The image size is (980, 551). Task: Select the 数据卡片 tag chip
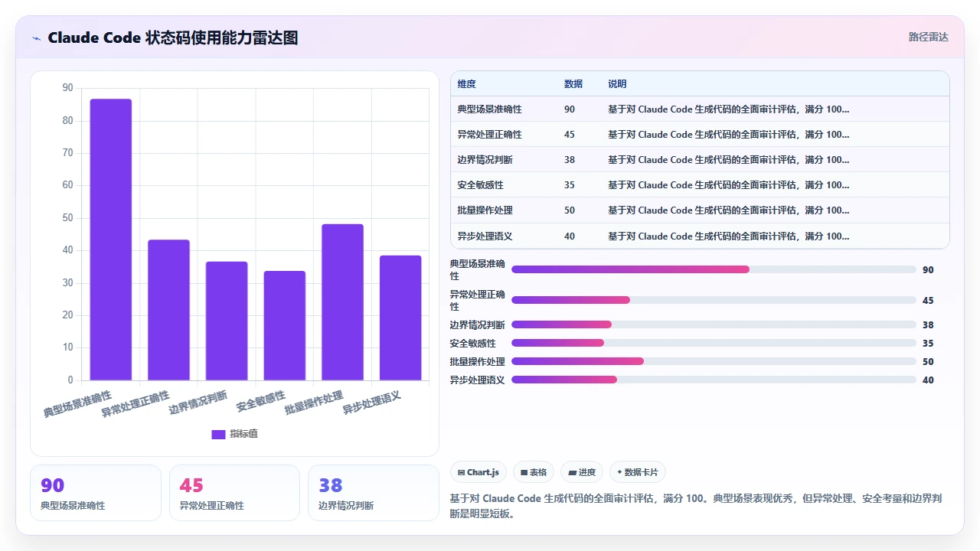637,472
